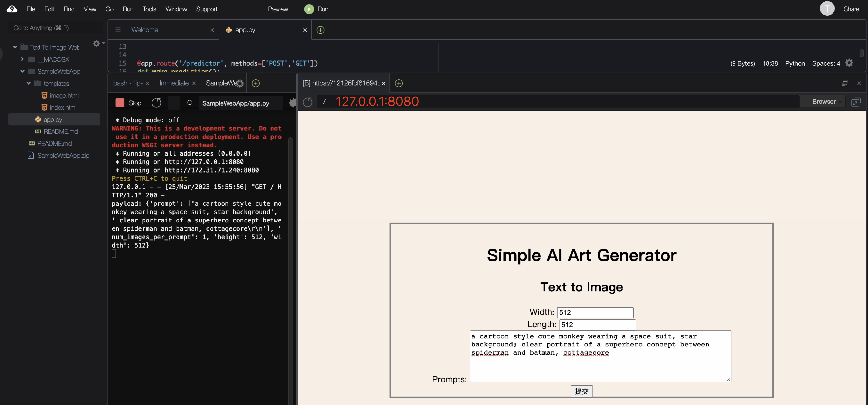Open editor preferences gear near Spaces: 4
The height and width of the screenshot is (405, 868).
849,63
